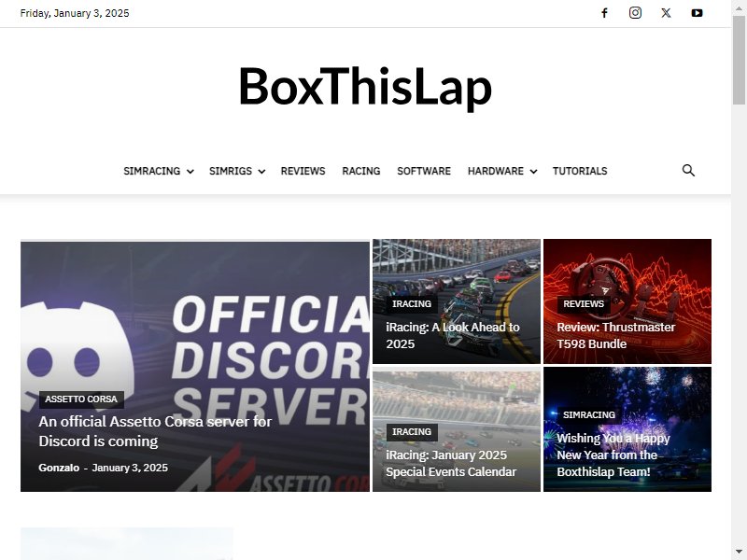Open the YouTube social icon

697,13
